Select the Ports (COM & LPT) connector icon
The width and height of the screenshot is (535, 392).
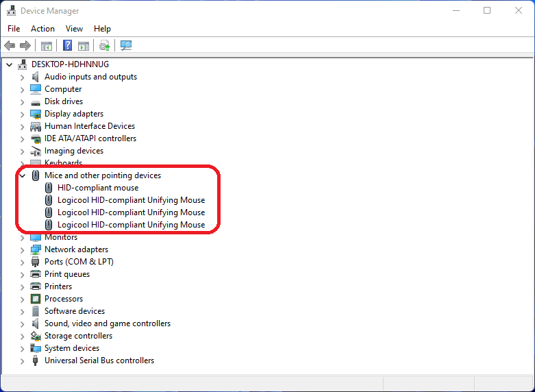(x=36, y=262)
